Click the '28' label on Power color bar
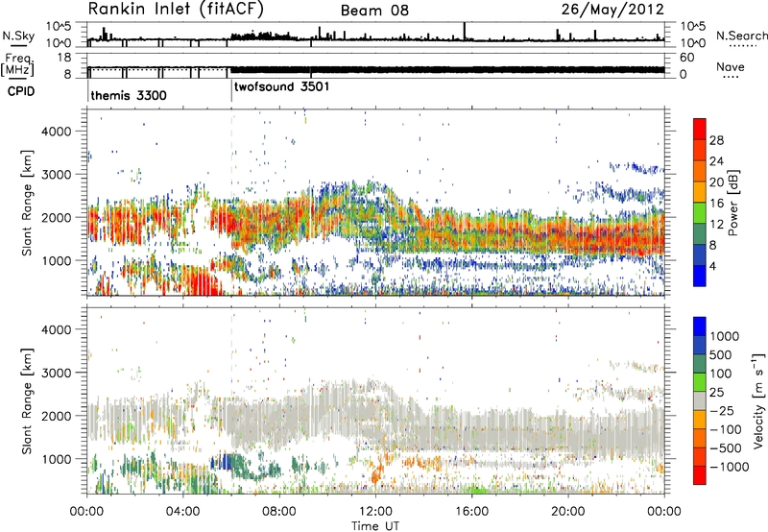Screen dimensions: 768x532 [716, 140]
